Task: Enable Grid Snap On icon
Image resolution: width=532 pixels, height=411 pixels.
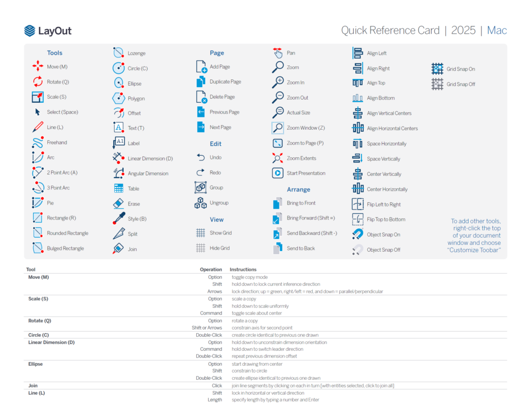Action: 437,69
